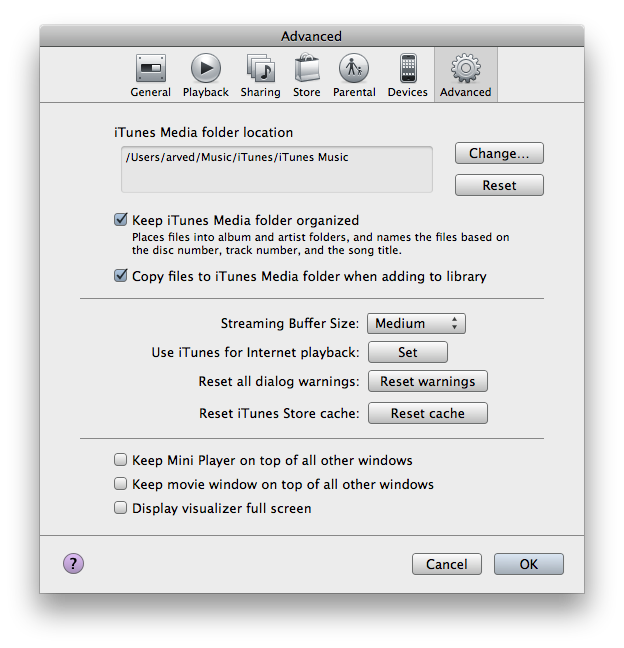Open the Playback preferences pane
Viewport: 624px width, 648px height.
205,76
